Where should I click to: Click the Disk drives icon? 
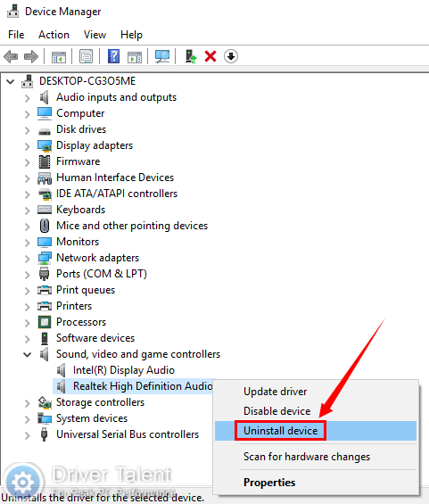[45, 131]
